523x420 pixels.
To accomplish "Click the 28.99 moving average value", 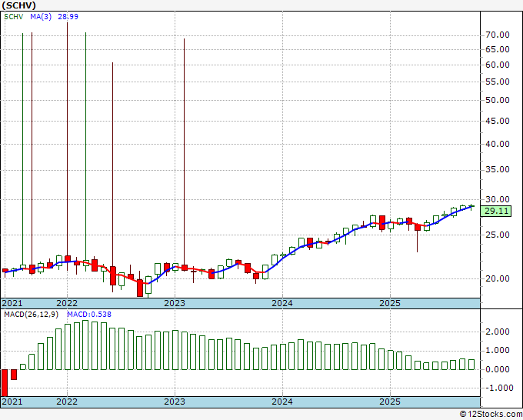I will pos(68,16).
